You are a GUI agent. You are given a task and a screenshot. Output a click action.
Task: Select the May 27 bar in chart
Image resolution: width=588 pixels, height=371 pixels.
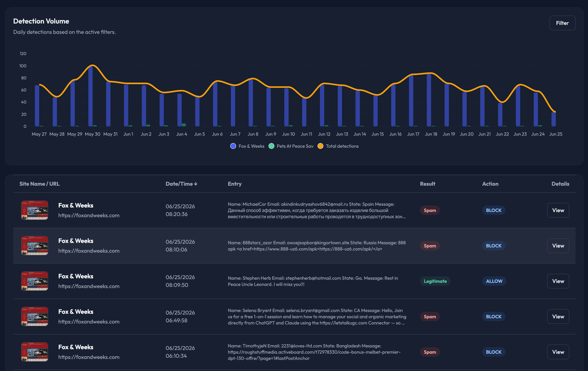click(x=37, y=105)
